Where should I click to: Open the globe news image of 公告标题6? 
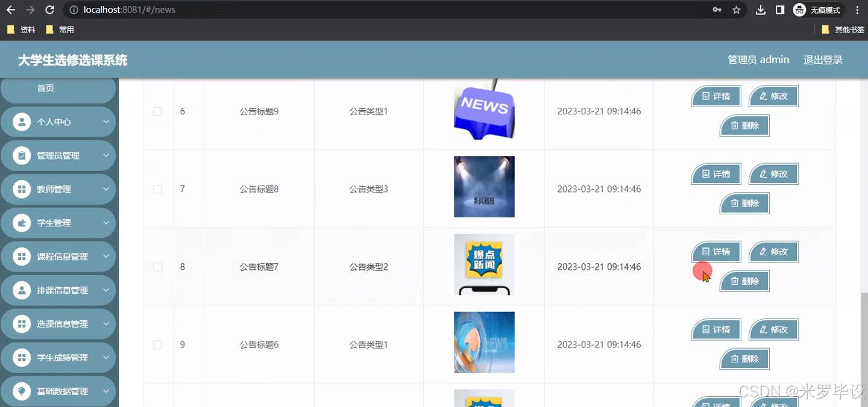(484, 342)
